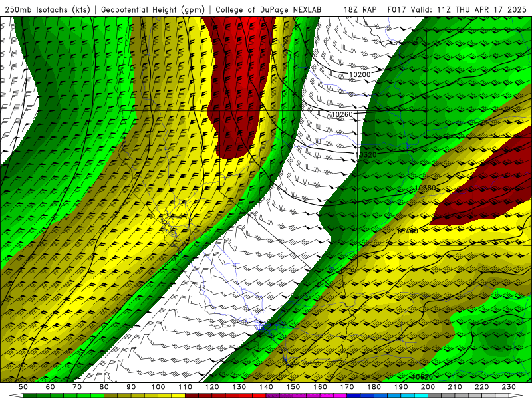This screenshot has width=532, height=399.
Task: Select the lightest gray swatch near 230
Action: 502,396
